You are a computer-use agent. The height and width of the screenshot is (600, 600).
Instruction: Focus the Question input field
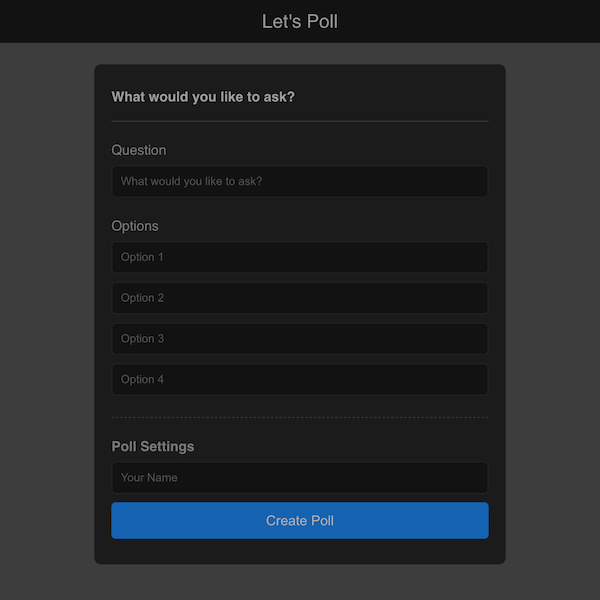300,182
